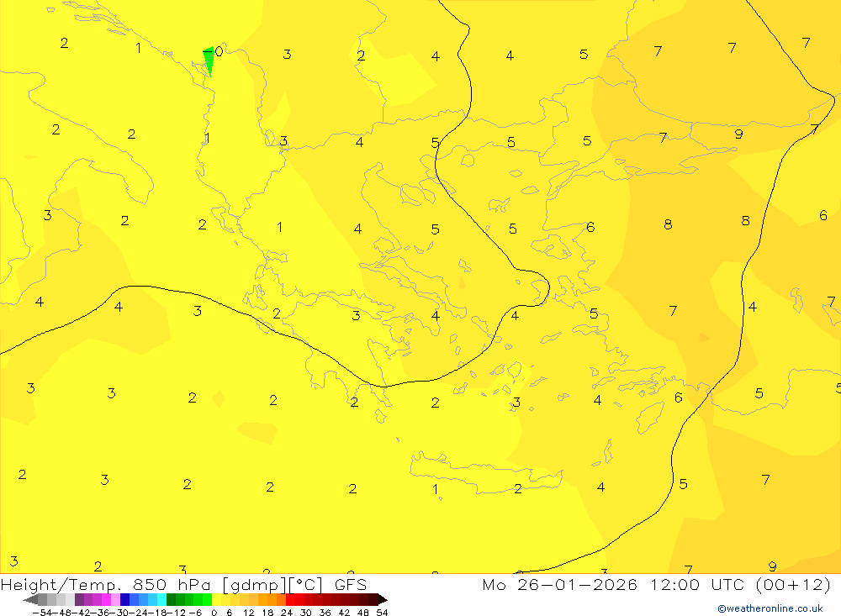This screenshot has height=616, width=841.
Task: Click the gray left arrow of the color scale
Action: (x=31, y=599)
